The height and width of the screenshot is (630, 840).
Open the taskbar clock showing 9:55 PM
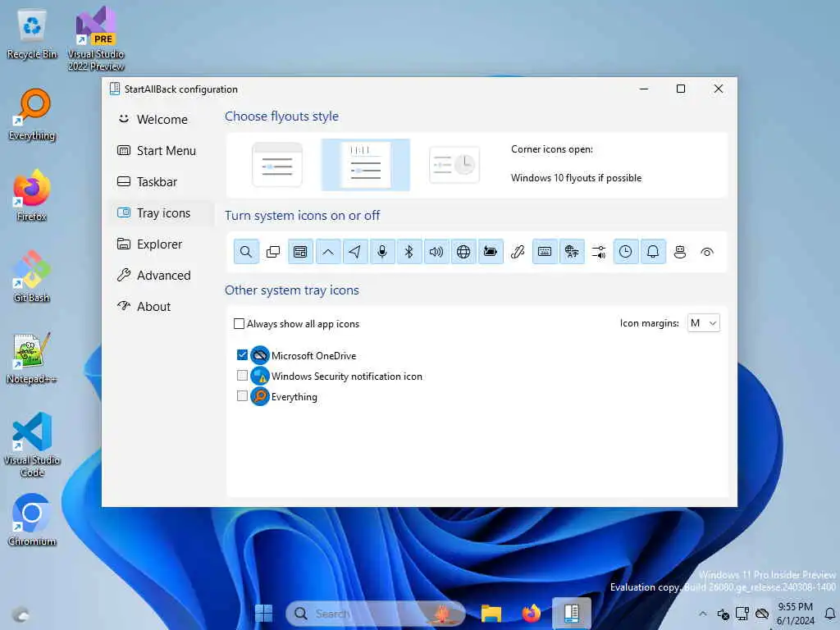(x=796, y=614)
